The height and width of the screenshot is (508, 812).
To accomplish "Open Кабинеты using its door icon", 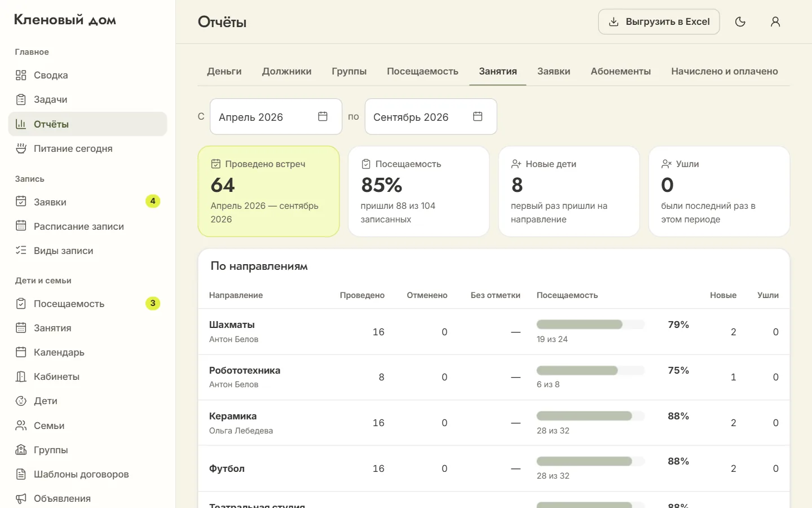I will (21, 376).
